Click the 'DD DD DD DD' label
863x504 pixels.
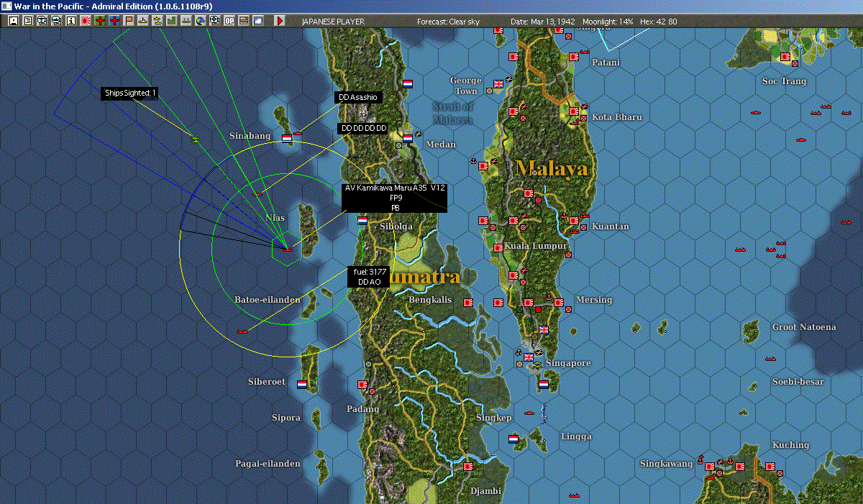point(363,128)
